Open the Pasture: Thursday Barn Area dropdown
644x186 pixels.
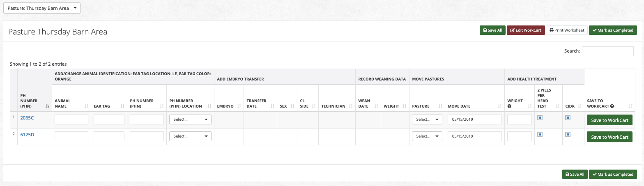coord(42,8)
